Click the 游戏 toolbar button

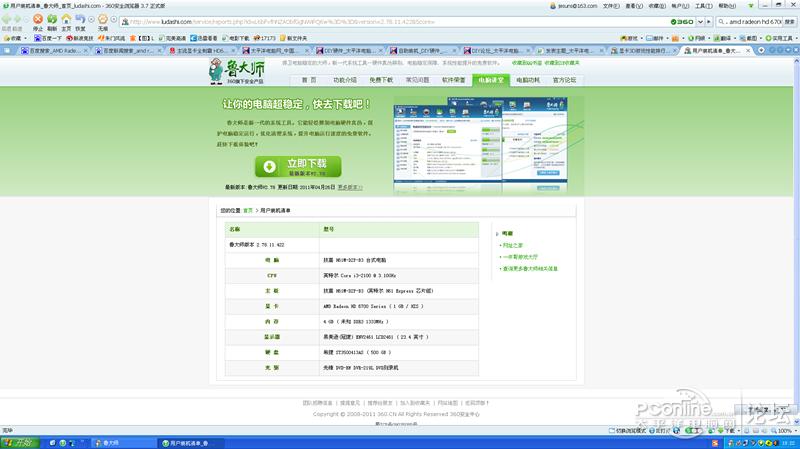(x=630, y=38)
